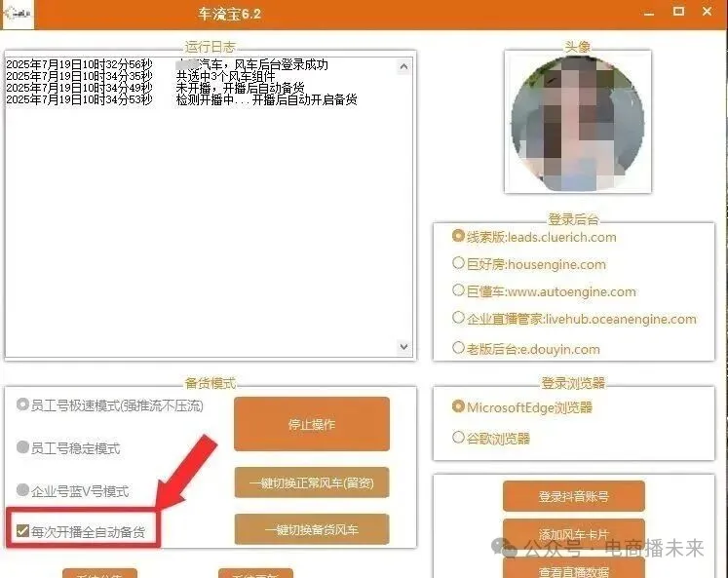Click the app logo in the title bar
Screen dimensions: 728x578
tap(19, 14)
